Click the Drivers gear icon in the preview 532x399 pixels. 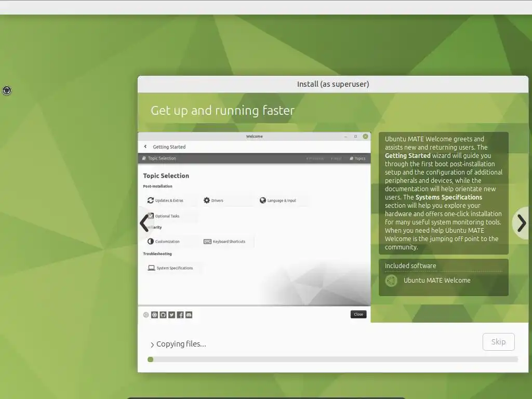[x=207, y=200]
